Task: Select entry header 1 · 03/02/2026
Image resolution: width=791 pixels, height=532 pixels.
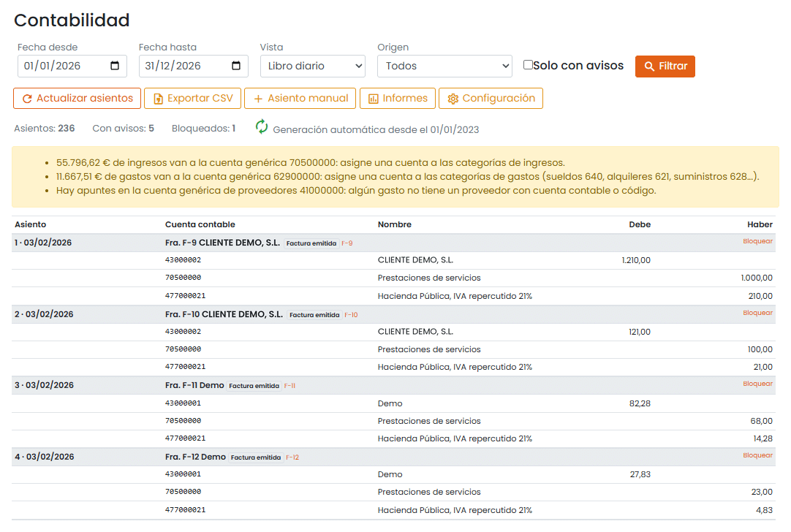Action: click(43, 243)
